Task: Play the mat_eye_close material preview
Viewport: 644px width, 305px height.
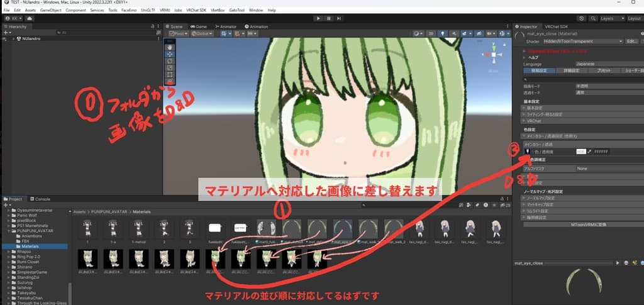Action: coord(618,263)
